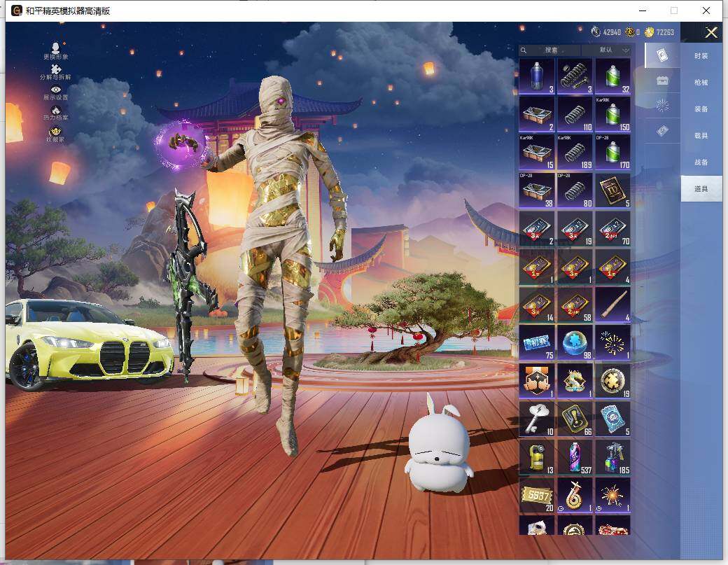
Task: Open the 热力档案 flame icon
Action: (x=56, y=113)
